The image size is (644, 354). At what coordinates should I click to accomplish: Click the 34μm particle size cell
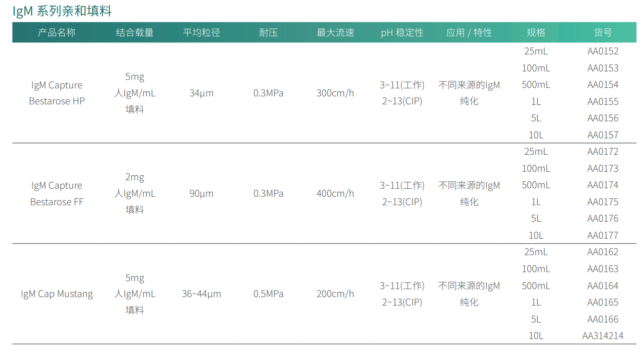click(202, 93)
